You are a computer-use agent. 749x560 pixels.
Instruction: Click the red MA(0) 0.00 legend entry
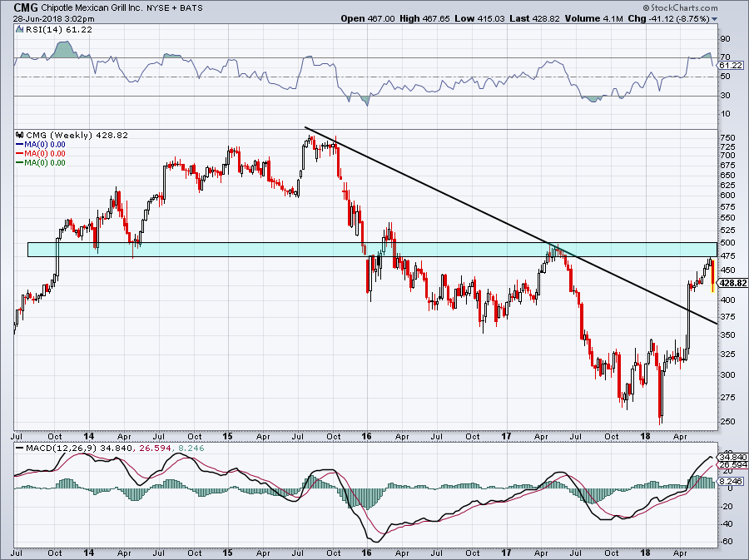[41, 154]
